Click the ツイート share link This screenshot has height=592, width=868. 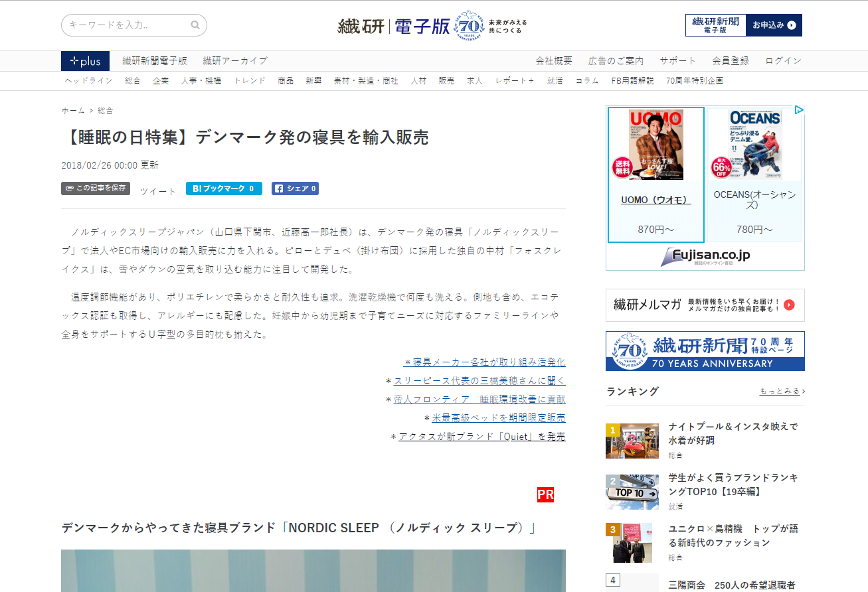(x=158, y=191)
